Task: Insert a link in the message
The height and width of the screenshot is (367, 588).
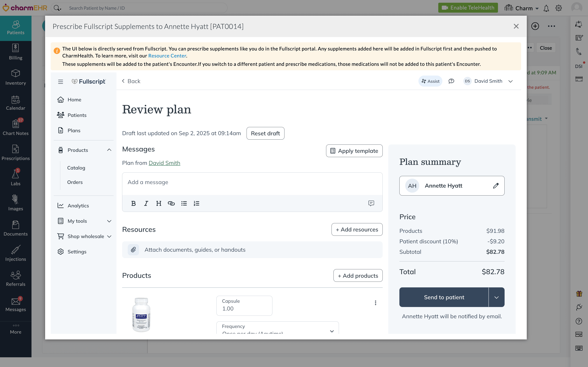Action: [x=171, y=204]
